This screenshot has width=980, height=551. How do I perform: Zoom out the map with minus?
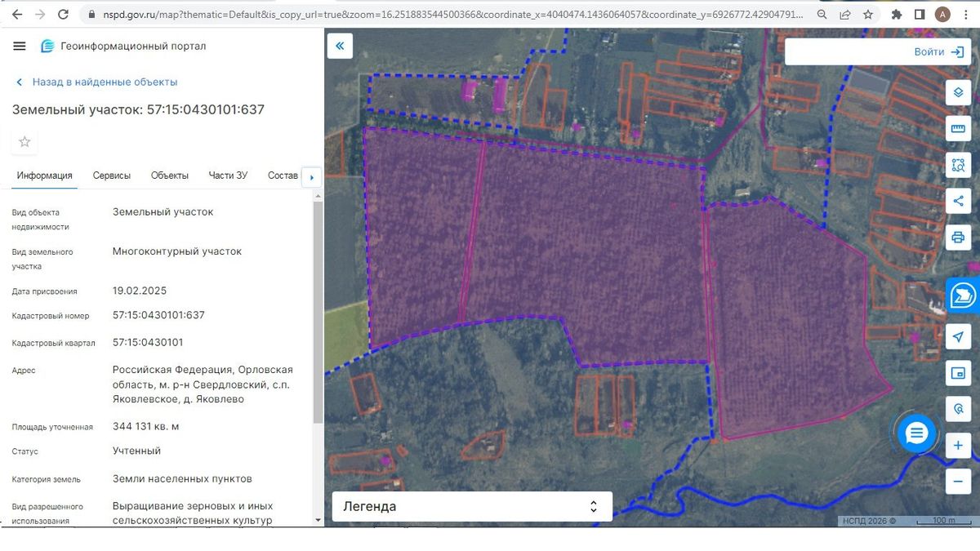point(958,482)
